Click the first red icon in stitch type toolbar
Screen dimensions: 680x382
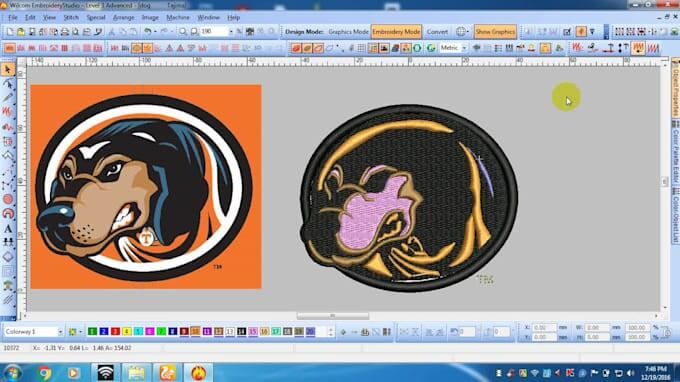click(x=10, y=48)
